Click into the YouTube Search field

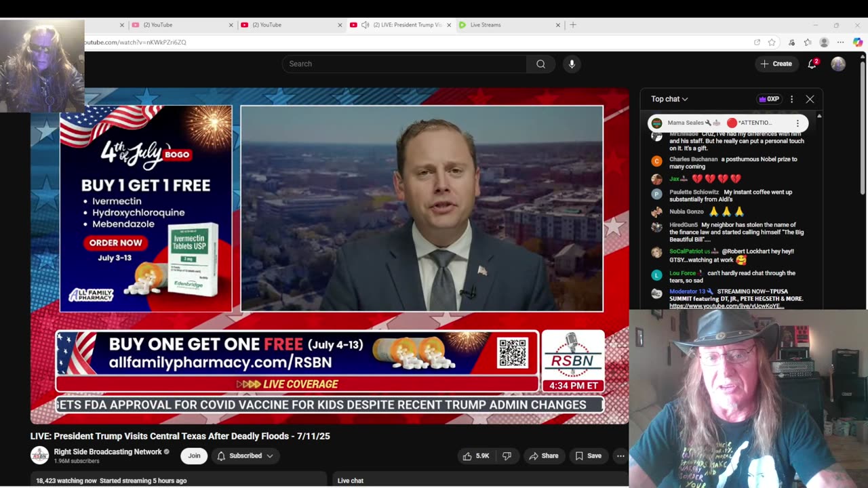(x=404, y=64)
